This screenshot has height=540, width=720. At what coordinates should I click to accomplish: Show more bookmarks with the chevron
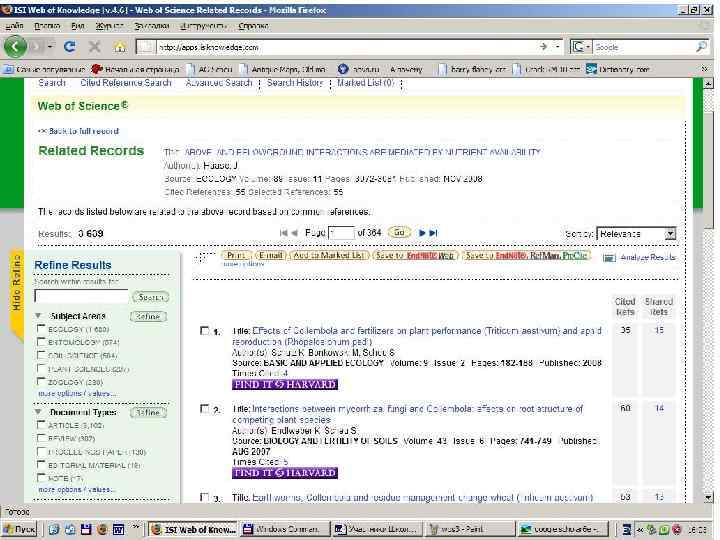tap(705, 69)
